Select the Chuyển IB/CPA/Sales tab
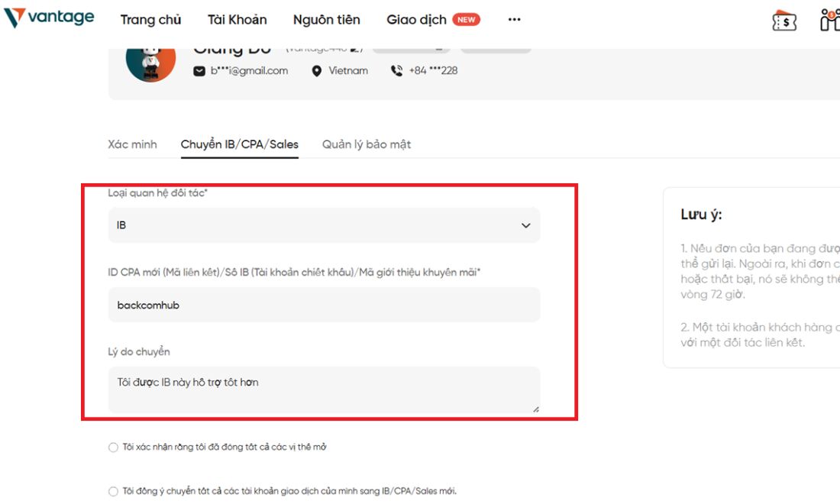840x504 pixels. click(240, 144)
